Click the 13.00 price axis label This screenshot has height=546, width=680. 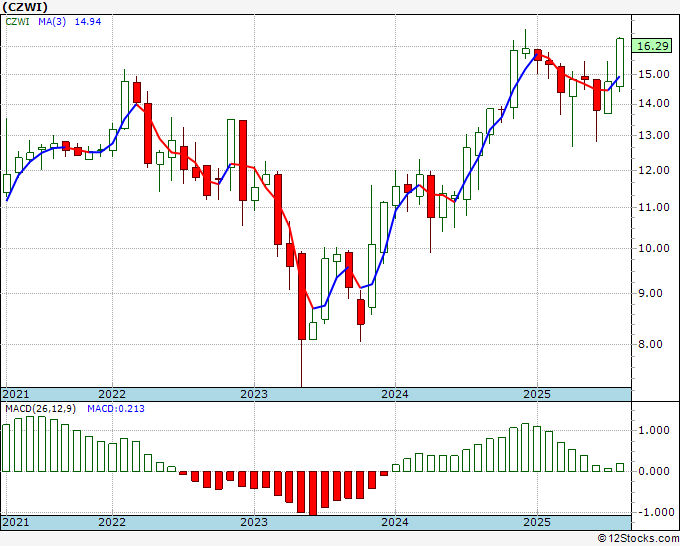point(654,135)
